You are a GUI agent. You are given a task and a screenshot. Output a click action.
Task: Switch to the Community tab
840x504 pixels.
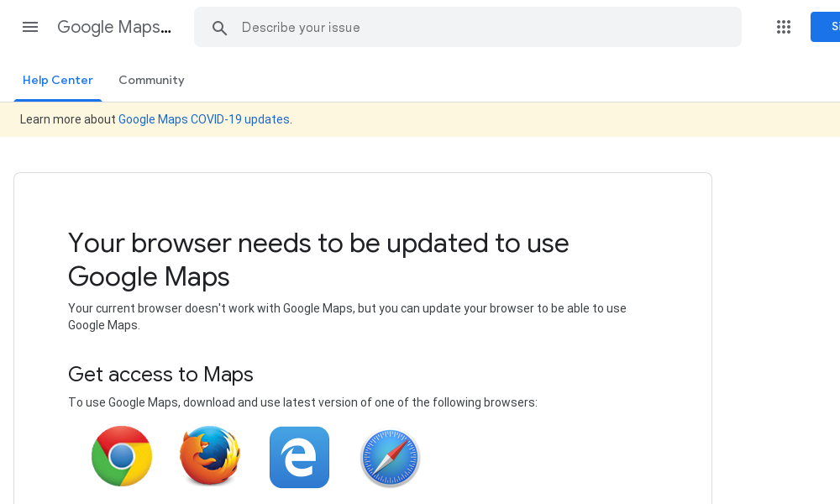pos(151,81)
